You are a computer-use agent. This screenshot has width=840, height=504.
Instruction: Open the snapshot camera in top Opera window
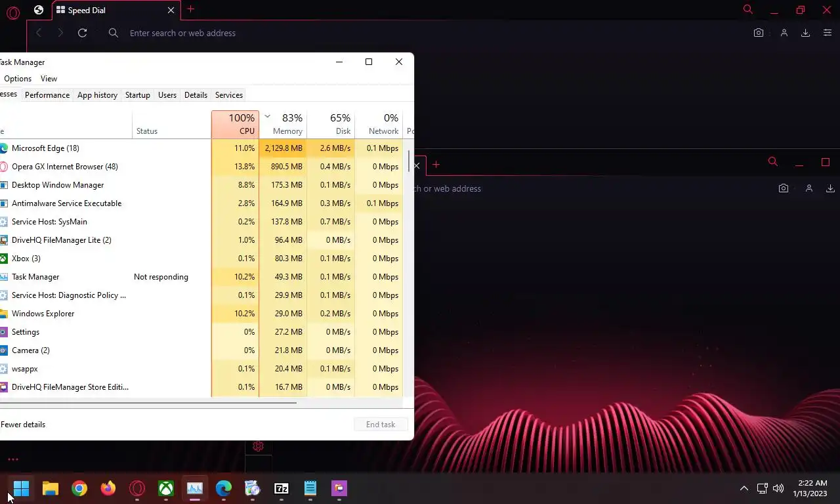[x=759, y=33]
